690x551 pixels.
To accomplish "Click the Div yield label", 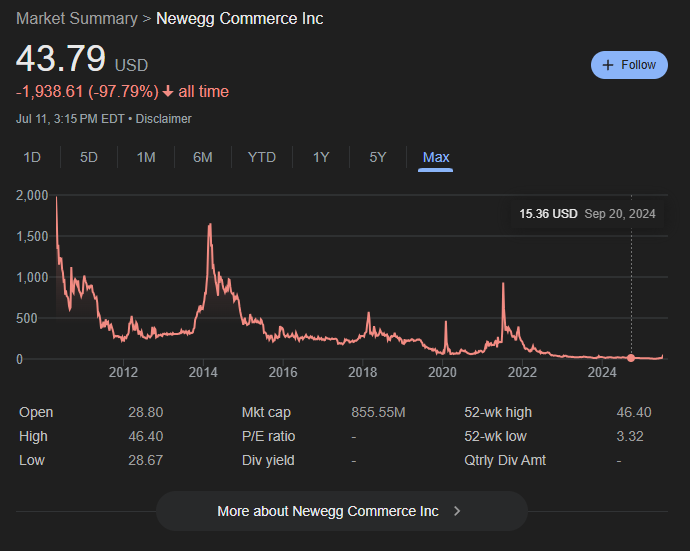I will click(268, 460).
